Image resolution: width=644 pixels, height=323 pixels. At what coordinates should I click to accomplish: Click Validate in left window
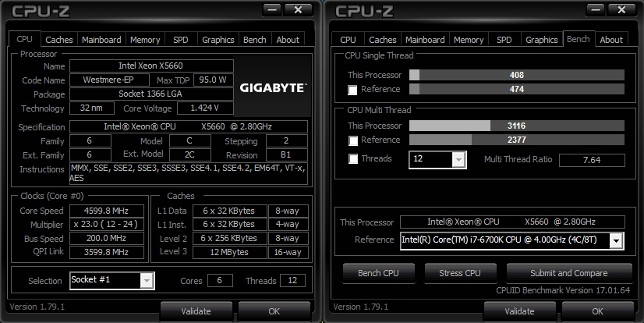pos(196,311)
